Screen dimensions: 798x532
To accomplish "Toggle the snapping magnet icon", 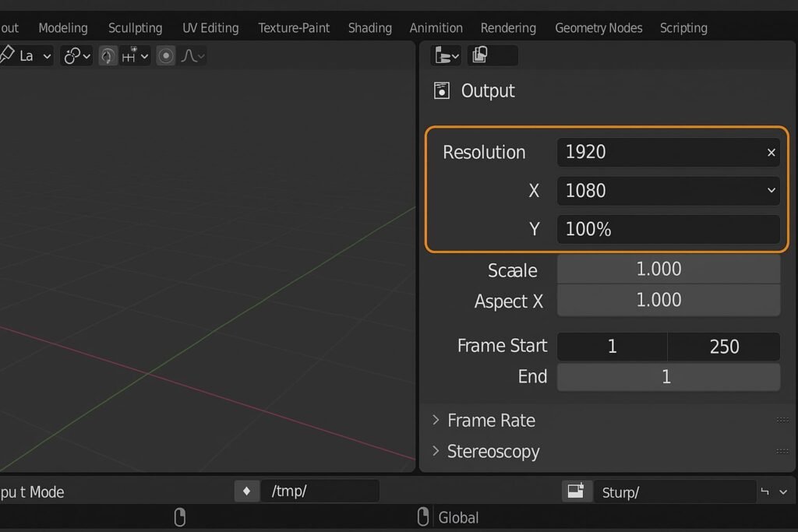I will (x=108, y=56).
